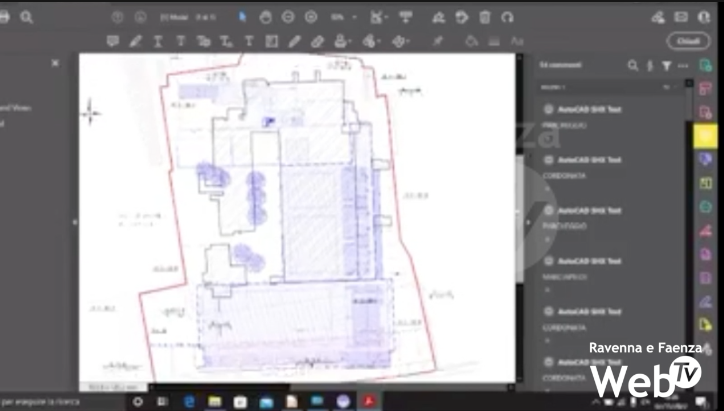Collapse right pane with the arrow handle

pyautogui.click(x=529, y=222)
